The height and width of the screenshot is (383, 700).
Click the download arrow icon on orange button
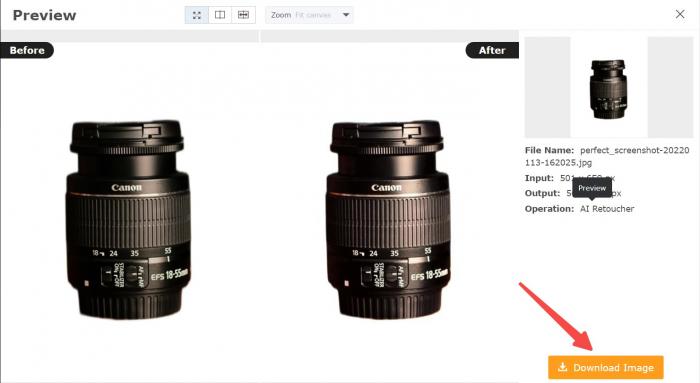point(562,367)
